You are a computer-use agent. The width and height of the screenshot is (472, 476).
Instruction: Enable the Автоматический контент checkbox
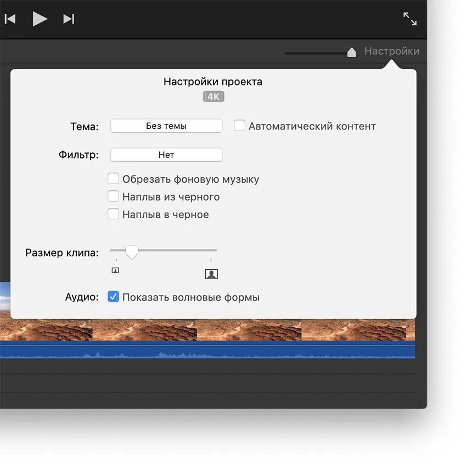(x=239, y=126)
